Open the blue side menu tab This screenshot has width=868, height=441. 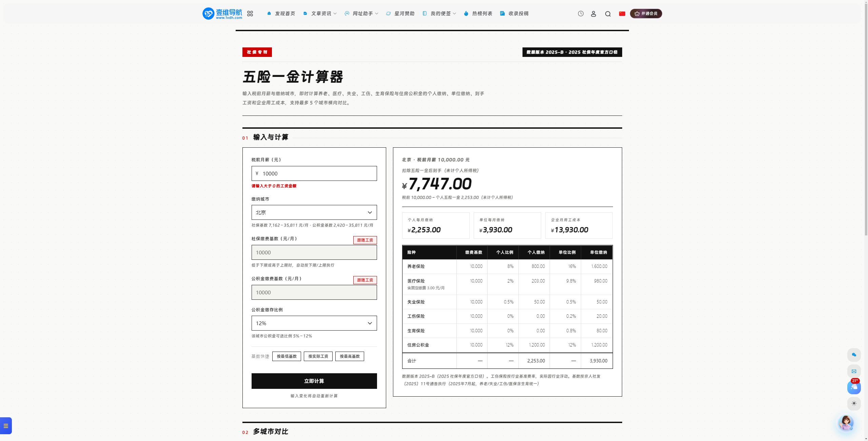[6, 426]
